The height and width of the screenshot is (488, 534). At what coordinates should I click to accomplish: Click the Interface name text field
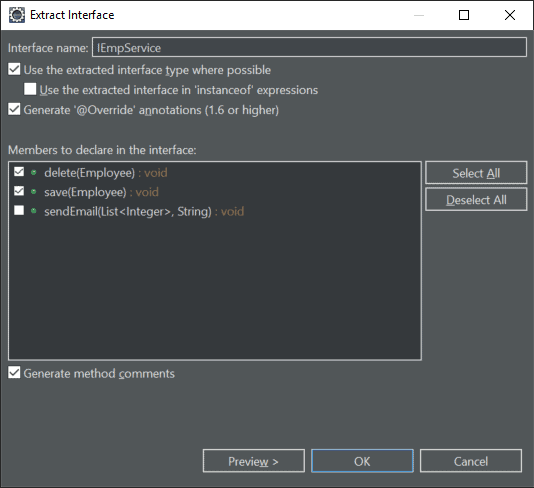pyautogui.click(x=309, y=47)
